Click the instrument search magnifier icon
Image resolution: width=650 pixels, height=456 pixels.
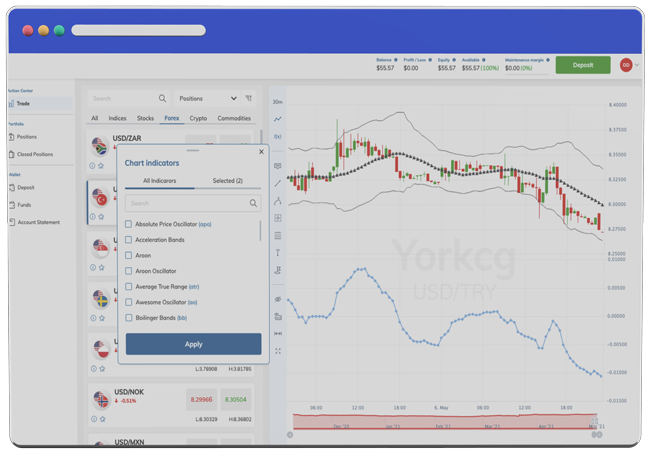pyautogui.click(x=162, y=98)
